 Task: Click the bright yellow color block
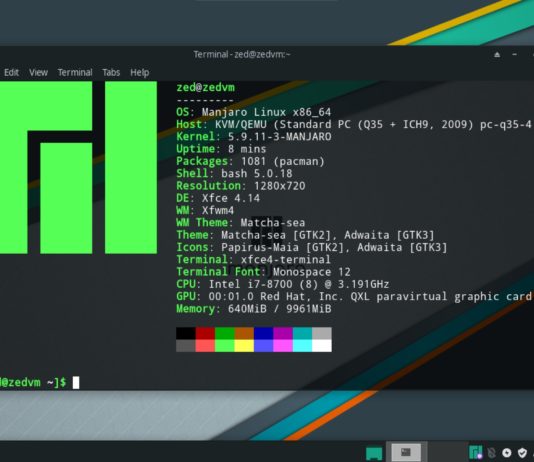[x=244, y=346]
